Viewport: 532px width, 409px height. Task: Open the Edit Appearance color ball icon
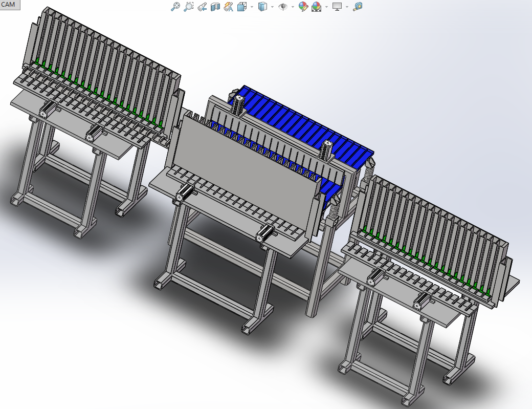click(303, 7)
